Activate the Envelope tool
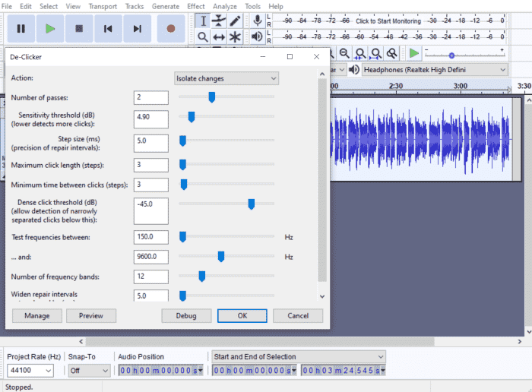The height and width of the screenshot is (392, 532). pos(219,21)
